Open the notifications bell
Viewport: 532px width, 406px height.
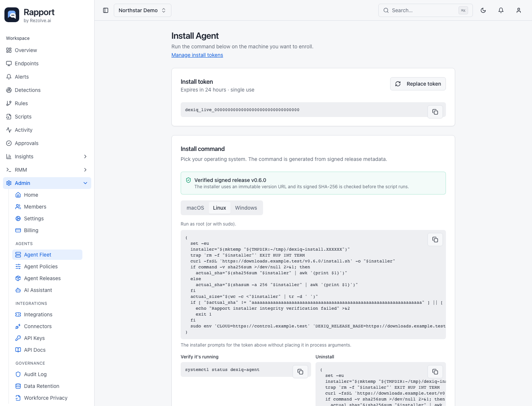[x=501, y=10]
